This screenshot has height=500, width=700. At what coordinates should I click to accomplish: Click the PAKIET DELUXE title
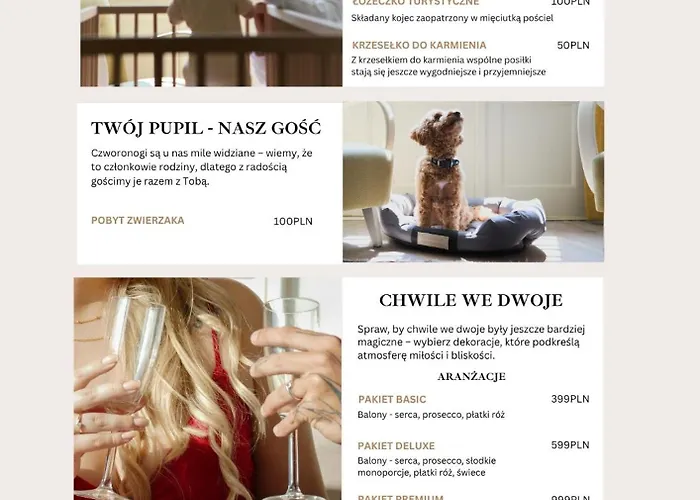click(396, 446)
